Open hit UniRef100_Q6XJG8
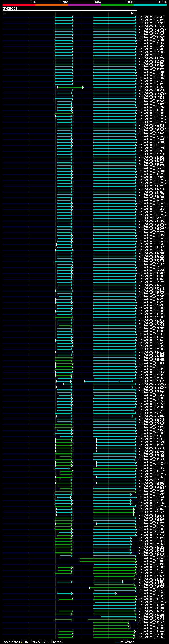 [x=152, y=35]
